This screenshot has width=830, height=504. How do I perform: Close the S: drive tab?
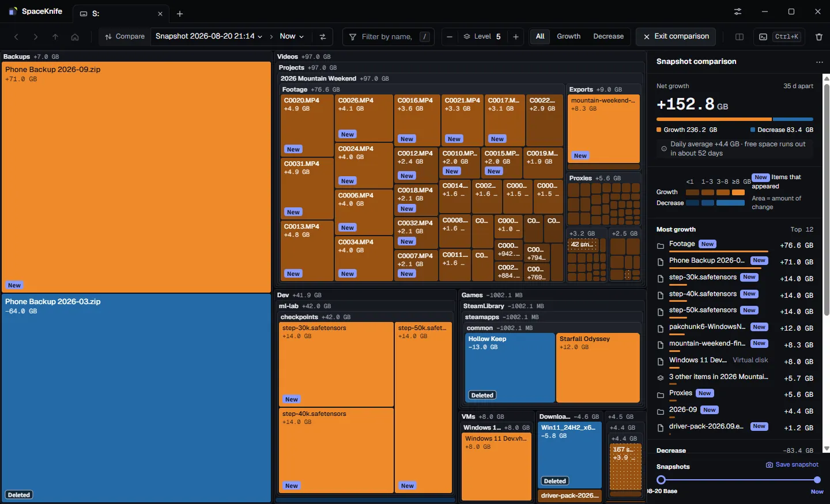pyautogui.click(x=160, y=14)
